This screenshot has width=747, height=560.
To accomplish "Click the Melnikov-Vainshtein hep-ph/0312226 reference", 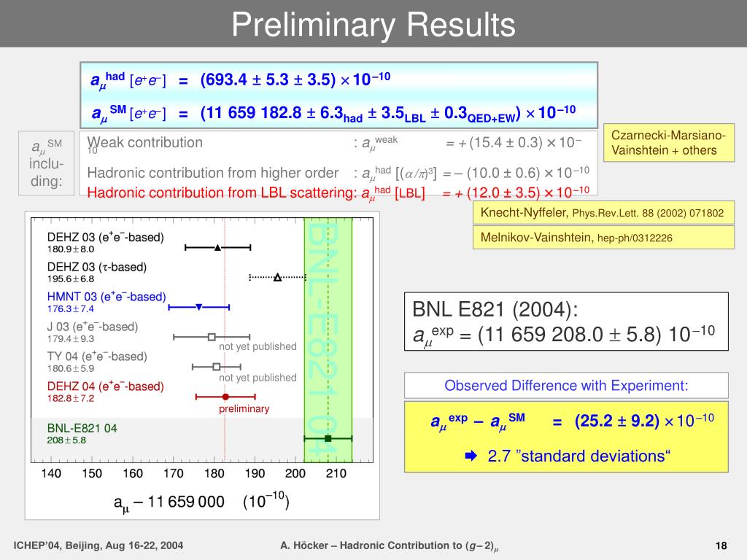I will [603, 237].
